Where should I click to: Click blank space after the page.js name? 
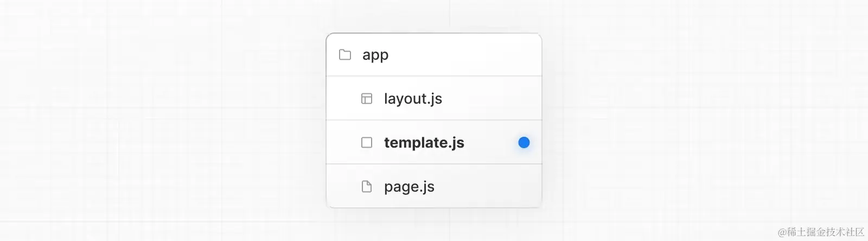(488, 186)
